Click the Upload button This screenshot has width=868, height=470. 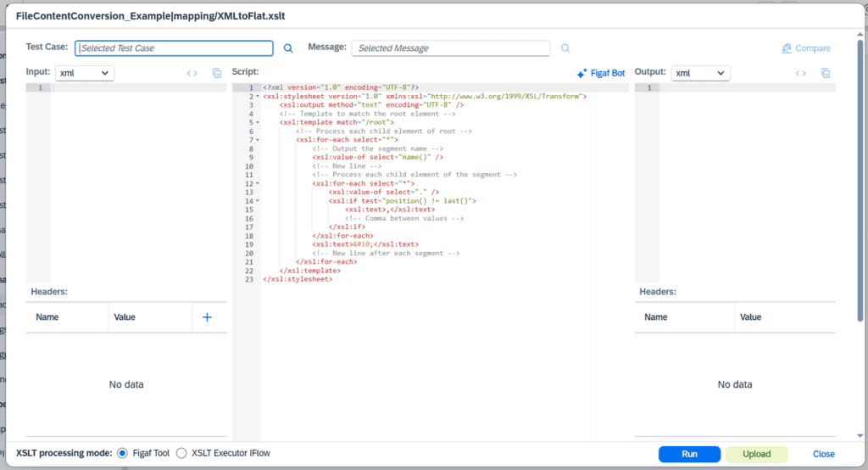point(756,454)
